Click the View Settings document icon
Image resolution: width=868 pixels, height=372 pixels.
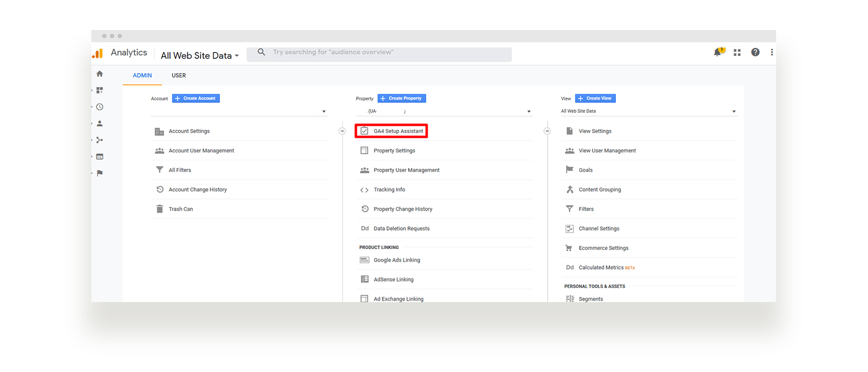click(x=570, y=131)
